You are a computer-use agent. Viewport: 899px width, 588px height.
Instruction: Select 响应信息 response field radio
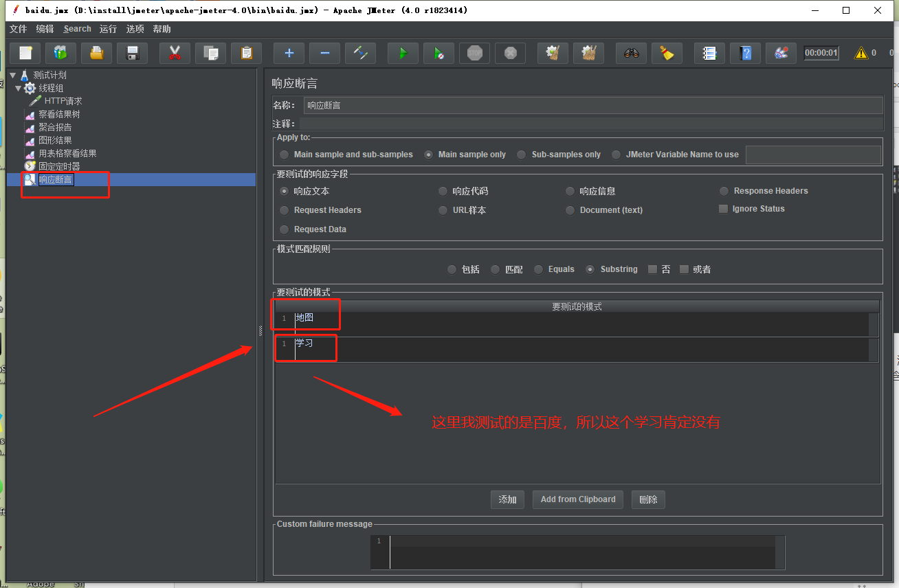[x=570, y=191]
